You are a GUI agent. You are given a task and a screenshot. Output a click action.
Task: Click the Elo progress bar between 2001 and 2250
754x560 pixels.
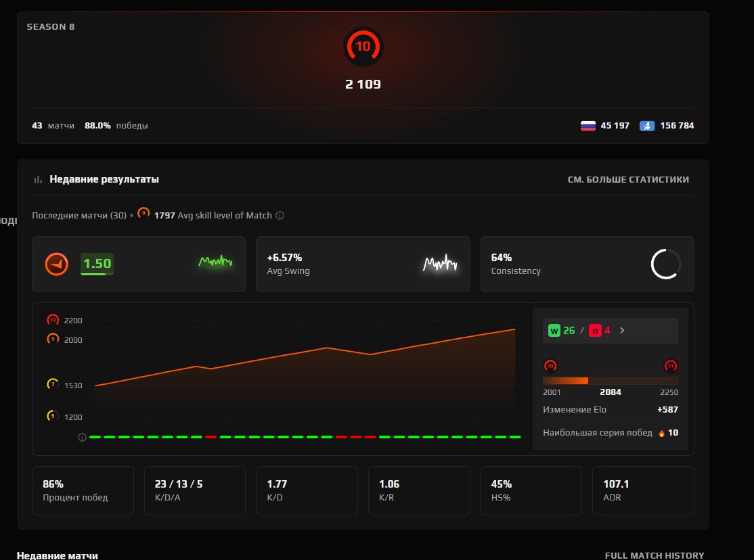(x=611, y=381)
